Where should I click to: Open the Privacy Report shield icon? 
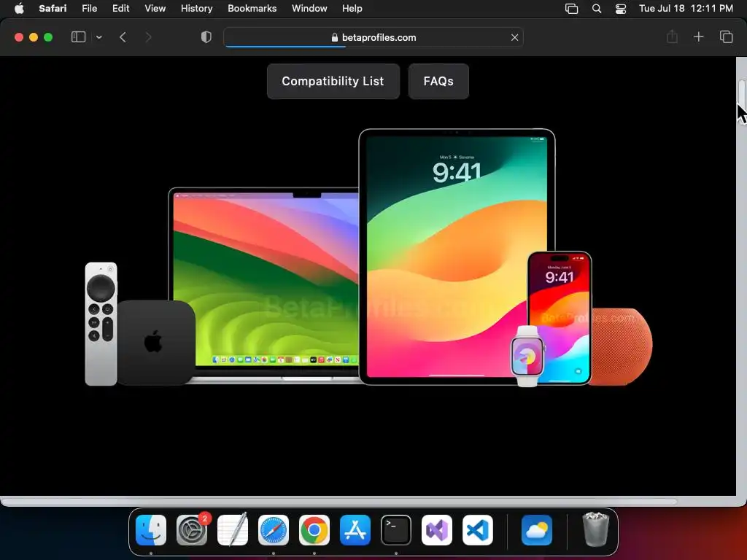point(206,37)
